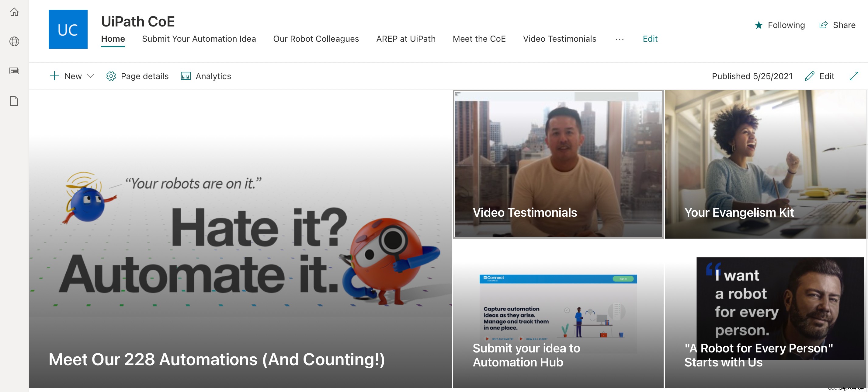Click the page file icon in sidebar
The height and width of the screenshot is (392, 868).
[14, 101]
